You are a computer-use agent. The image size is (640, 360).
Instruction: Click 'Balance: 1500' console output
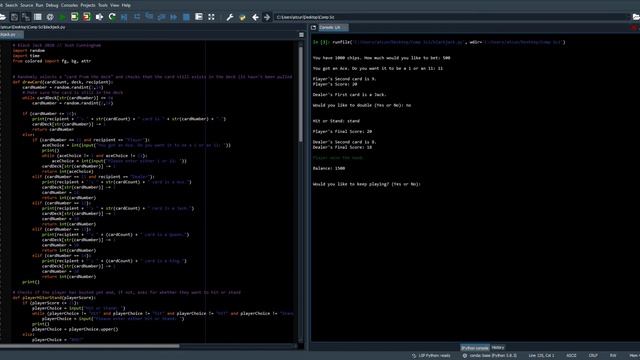pyautogui.click(x=329, y=168)
